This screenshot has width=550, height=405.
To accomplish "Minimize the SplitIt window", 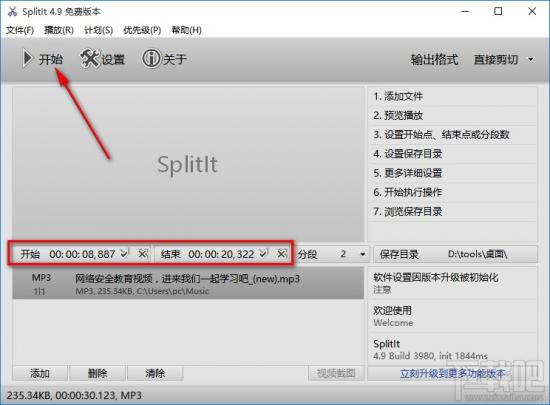I will [x=465, y=11].
